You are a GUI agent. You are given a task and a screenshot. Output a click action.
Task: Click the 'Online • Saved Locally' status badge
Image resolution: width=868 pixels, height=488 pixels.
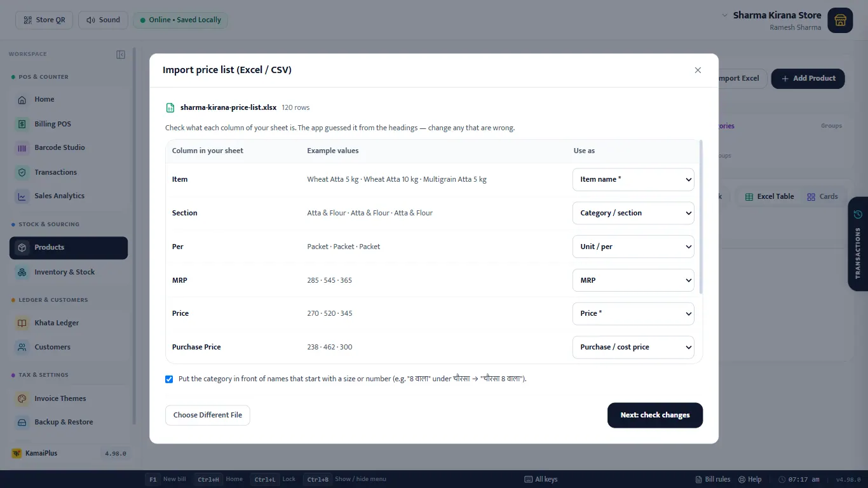[180, 20]
